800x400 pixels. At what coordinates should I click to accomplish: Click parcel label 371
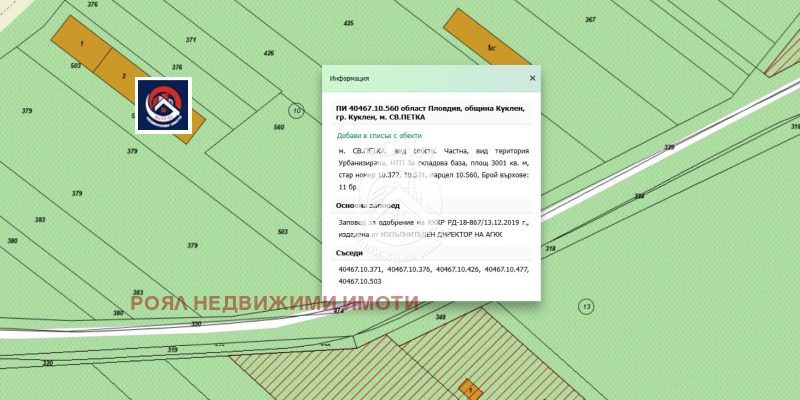(191, 40)
